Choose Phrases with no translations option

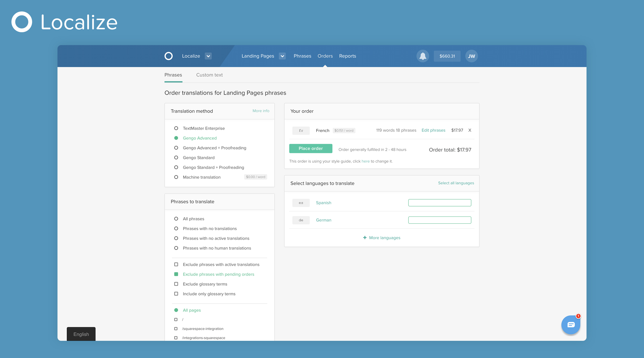[x=176, y=228]
